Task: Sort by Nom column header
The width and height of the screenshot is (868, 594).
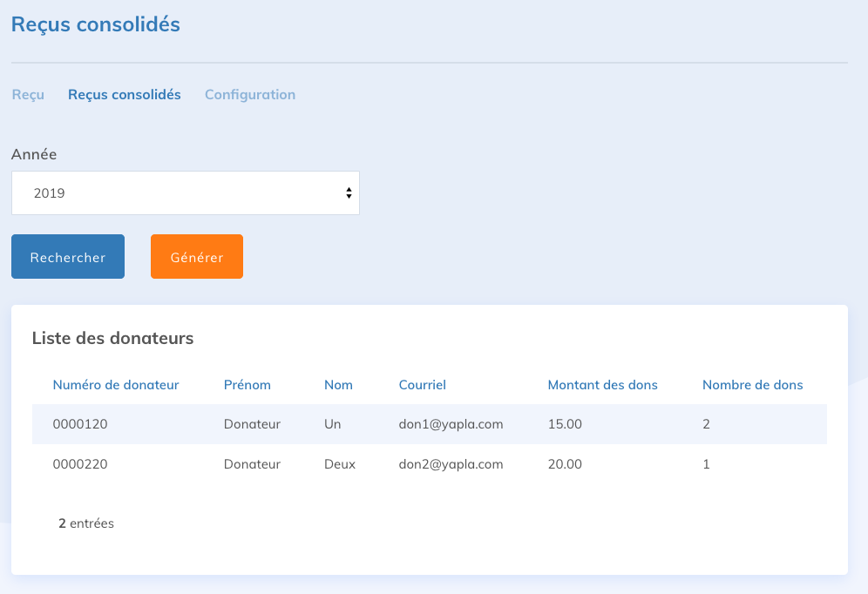Action: click(338, 384)
